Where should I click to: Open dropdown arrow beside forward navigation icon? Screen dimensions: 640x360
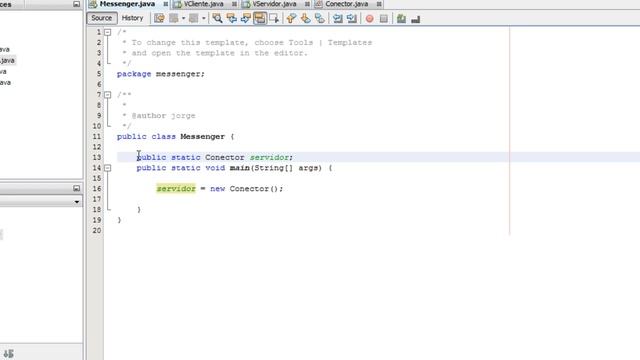pyautogui.click(x=204, y=18)
